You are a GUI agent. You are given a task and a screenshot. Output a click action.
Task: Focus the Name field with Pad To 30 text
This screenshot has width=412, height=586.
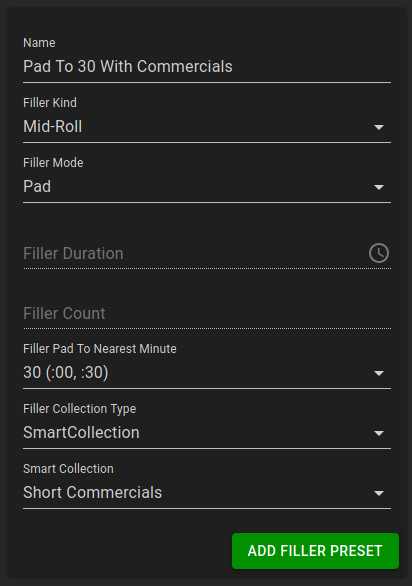207,67
